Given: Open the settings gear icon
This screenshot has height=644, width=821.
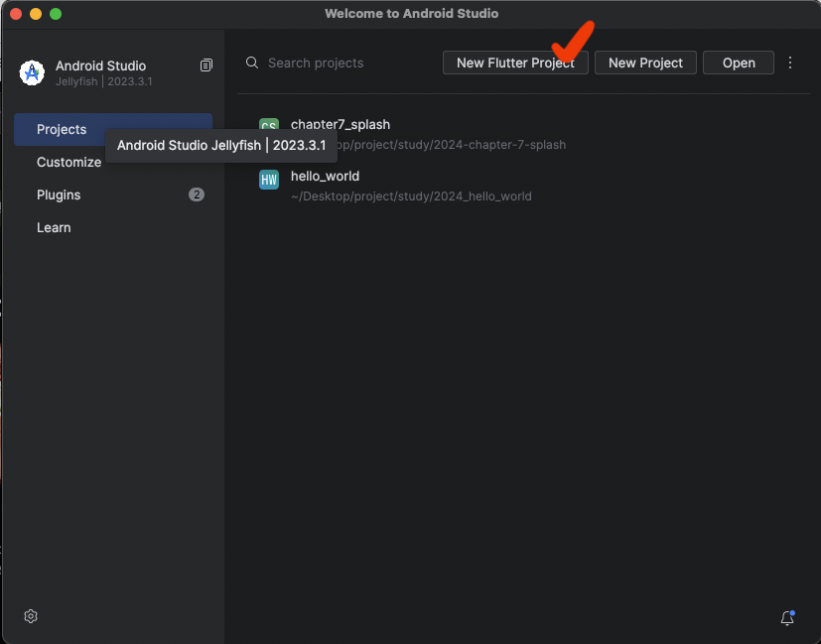Looking at the screenshot, I should [x=31, y=616].
